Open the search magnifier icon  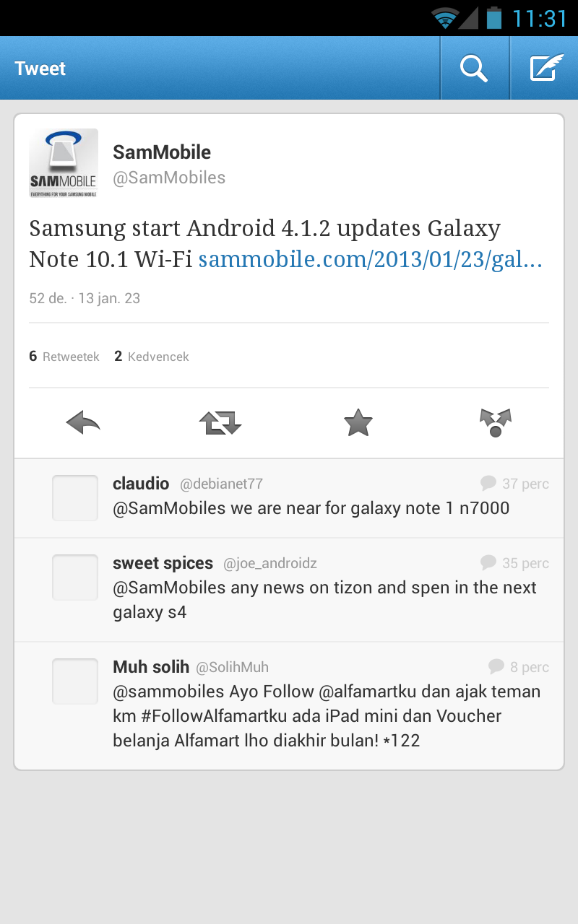click(474, 69)
